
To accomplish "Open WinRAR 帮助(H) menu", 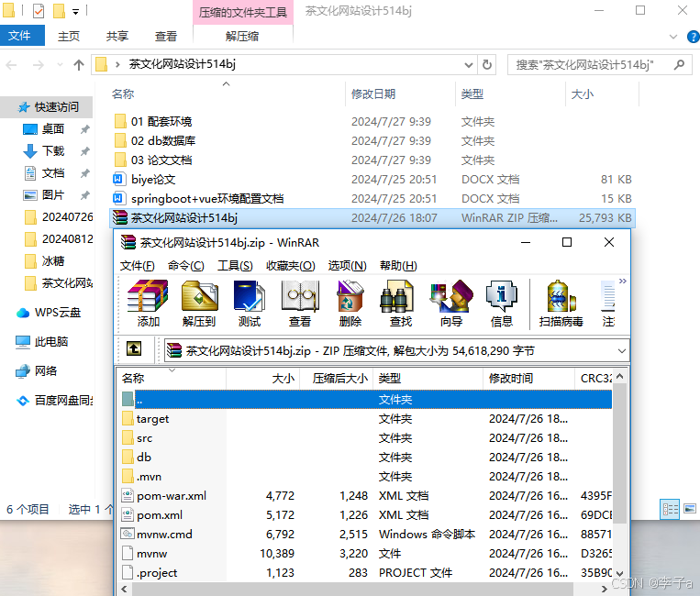I will click(x=398, y=266).
